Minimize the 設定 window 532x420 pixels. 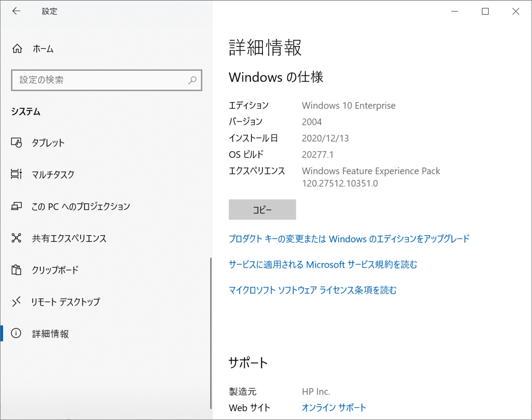click(454, 12)
